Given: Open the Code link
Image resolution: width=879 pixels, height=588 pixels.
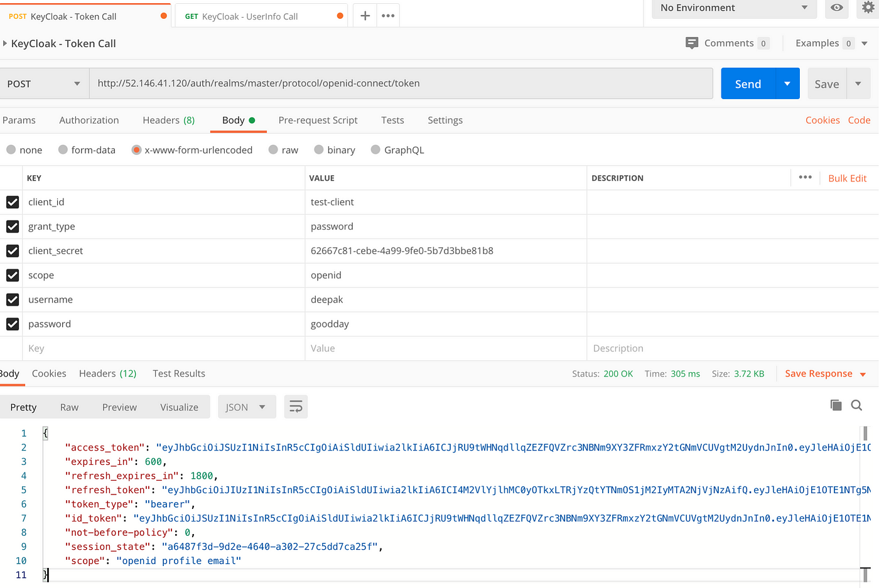Looking at the screenshot, I should 859,120.
